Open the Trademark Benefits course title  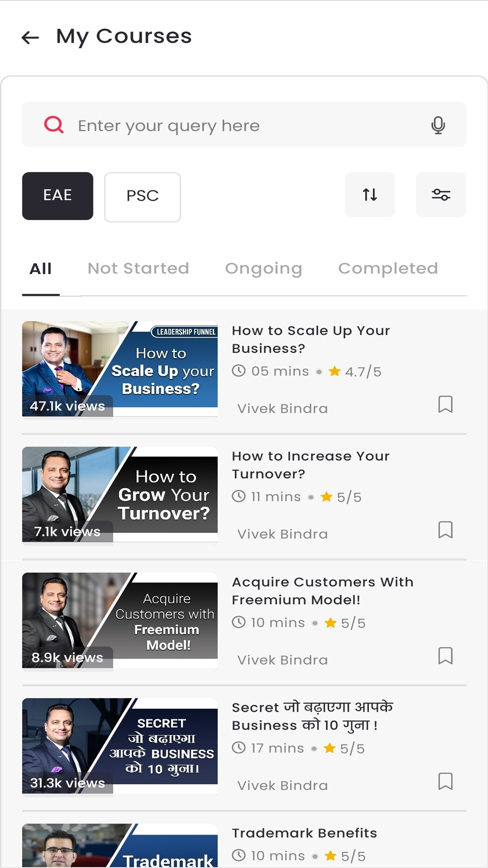[x=304, y=833]
